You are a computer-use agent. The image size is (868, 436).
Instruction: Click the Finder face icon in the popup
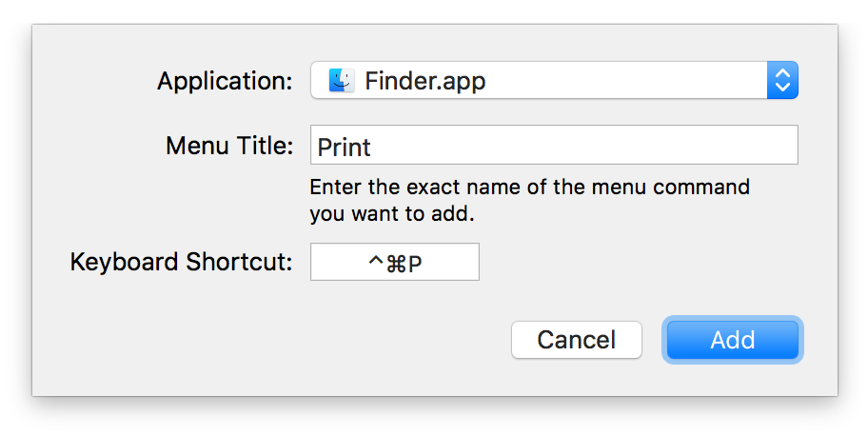tap(342, 80)
